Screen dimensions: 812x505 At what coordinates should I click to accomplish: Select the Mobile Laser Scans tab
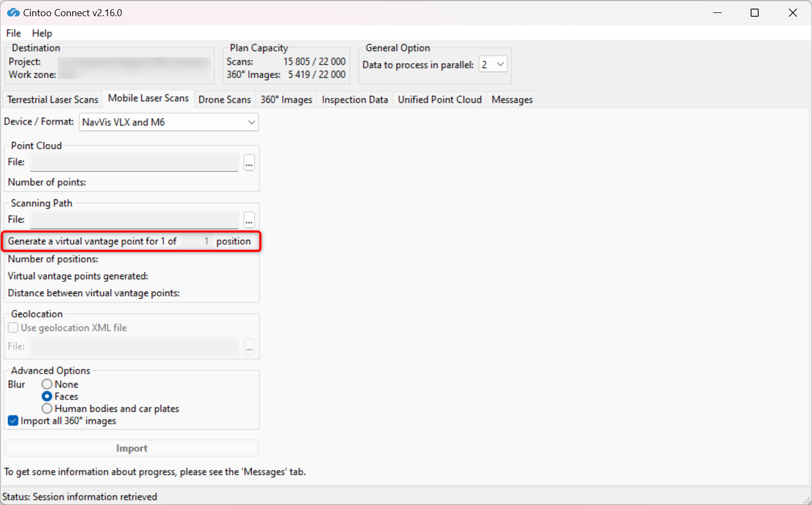click(148, 98)
